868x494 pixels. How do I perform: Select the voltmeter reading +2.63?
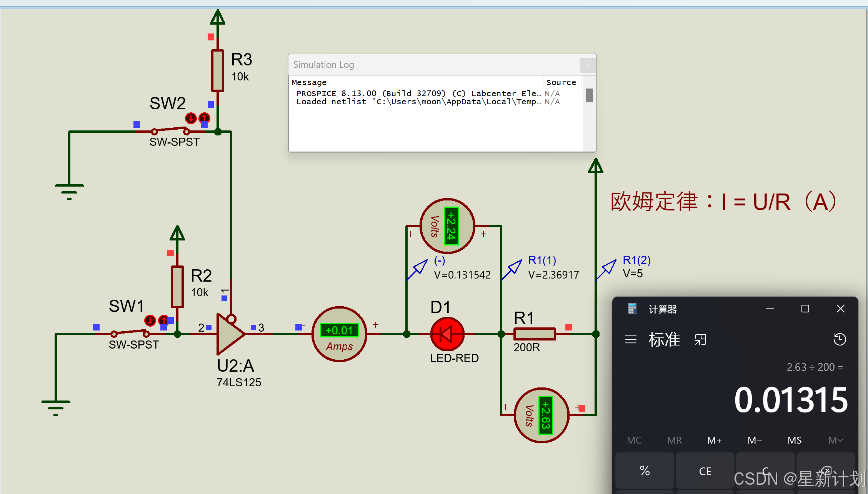[541, 415]
